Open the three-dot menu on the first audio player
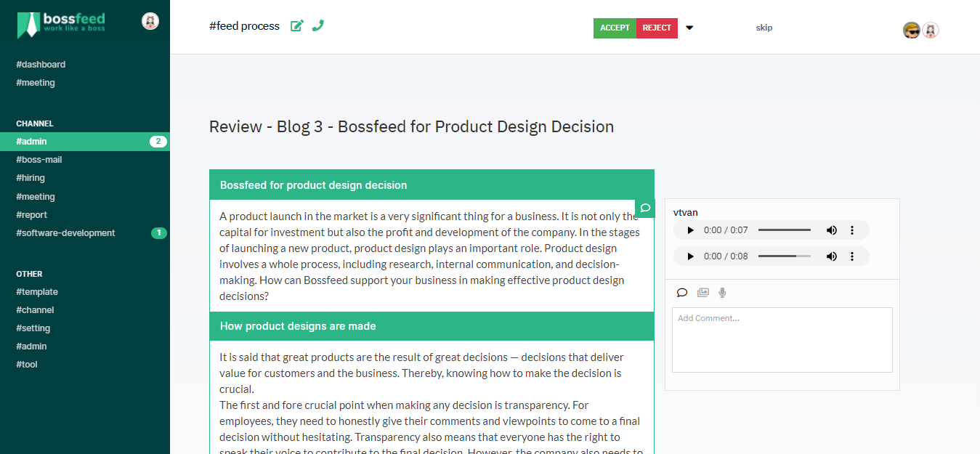The height and width of the screenshot is (454, 980). click(851, 230)
